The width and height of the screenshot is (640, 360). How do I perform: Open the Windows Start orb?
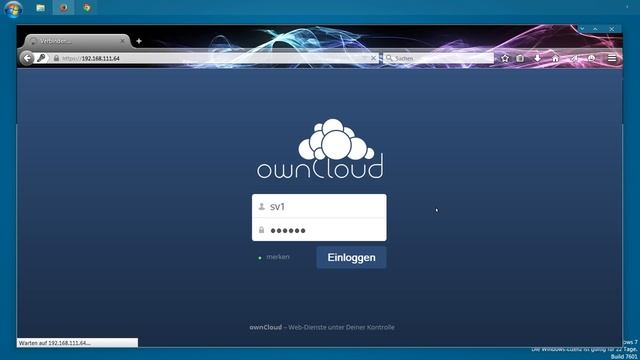[x=13, y=9]
